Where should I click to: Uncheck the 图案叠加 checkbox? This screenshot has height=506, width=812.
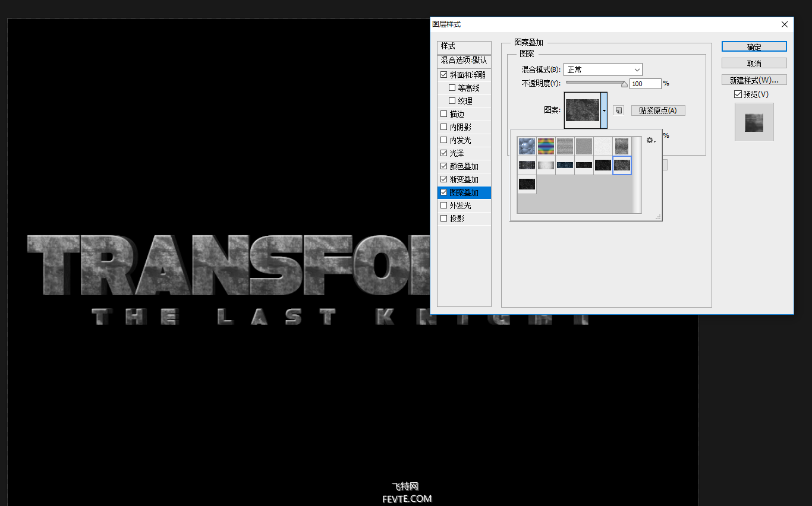tap(444, 192)
